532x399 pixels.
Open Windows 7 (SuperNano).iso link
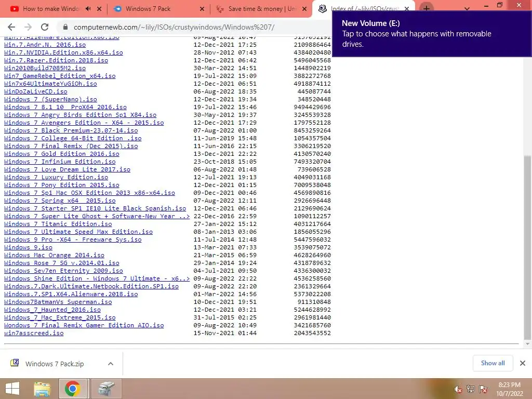(x=50, y=99)
